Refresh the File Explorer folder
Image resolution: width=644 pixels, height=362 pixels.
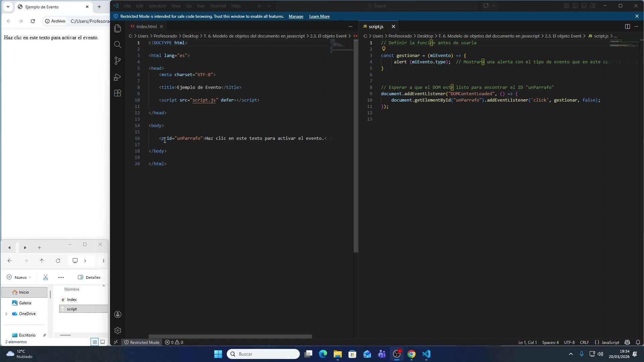pos(58,261)
